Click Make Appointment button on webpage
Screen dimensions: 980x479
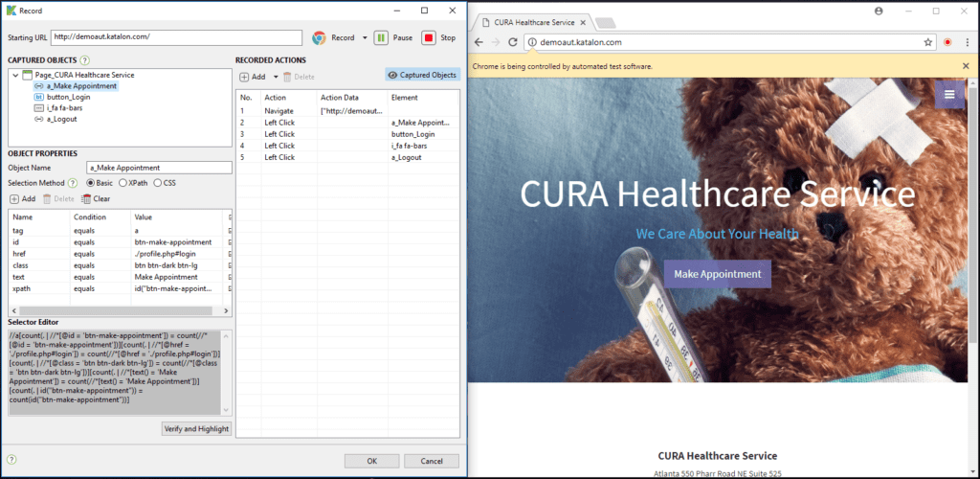[x=718, y=274]
